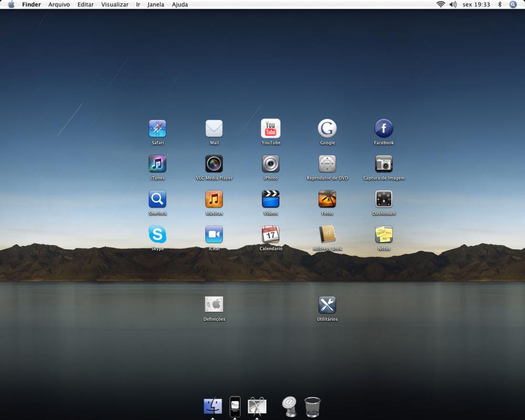Open the Spotlight search icon in the menu bar
Viewport: 525px width, 420px height.
point(513,4)
